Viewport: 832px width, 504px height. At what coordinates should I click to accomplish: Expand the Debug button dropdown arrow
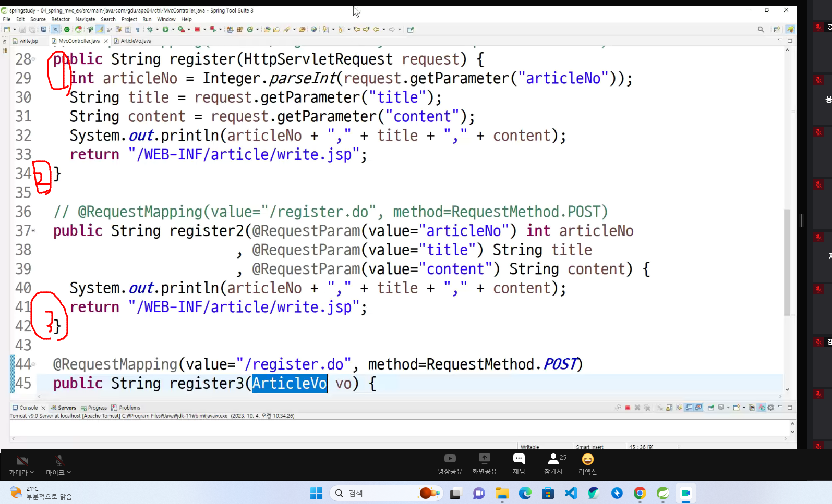tap(157, 30)
